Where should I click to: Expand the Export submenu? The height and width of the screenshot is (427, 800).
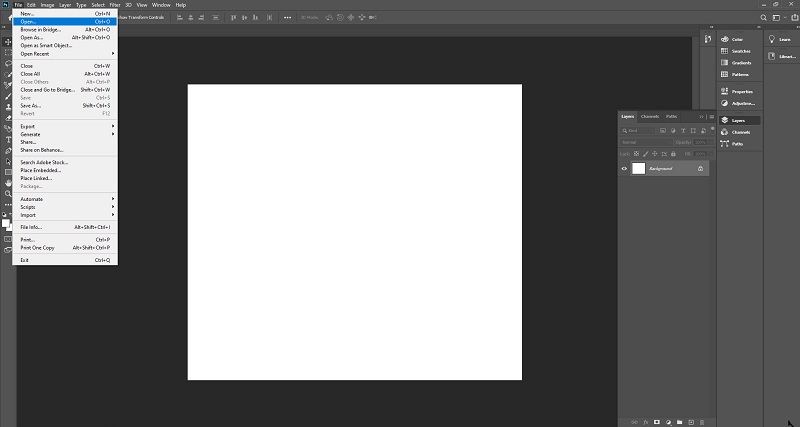pyautogui.click(x=65, y=127)
